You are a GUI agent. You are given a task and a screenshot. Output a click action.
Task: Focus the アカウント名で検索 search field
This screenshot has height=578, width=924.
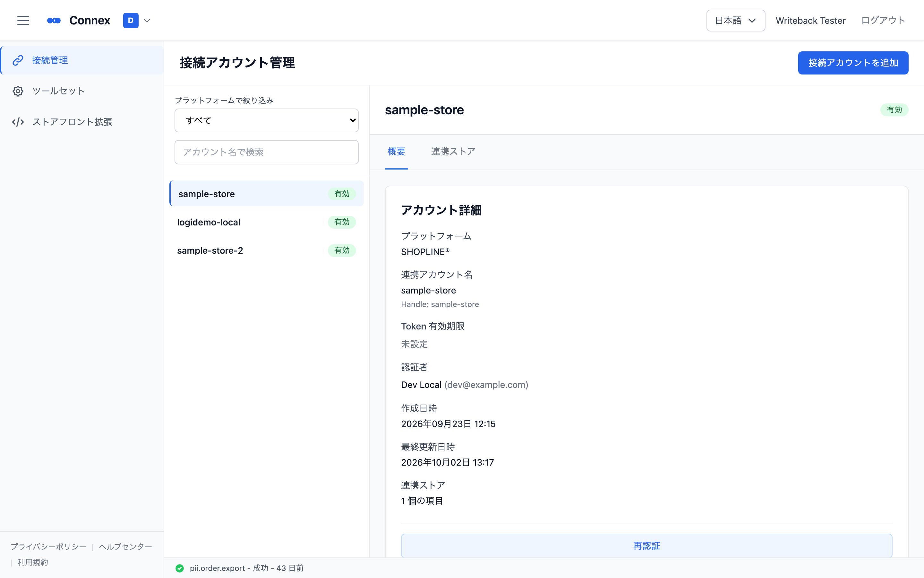pyautogui.click(x=267, y=152)
